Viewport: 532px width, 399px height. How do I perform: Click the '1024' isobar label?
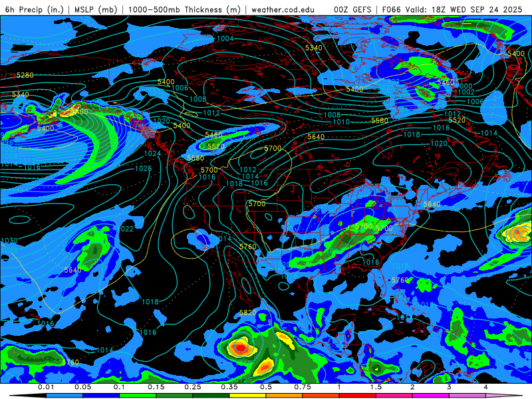[x=152, y=154]
